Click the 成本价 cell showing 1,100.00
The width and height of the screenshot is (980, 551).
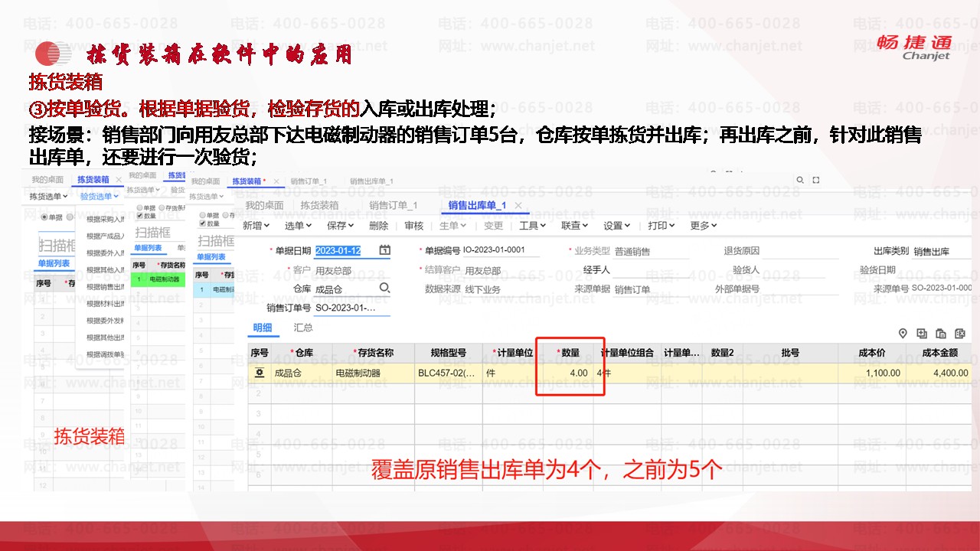[x=871, y=373]
